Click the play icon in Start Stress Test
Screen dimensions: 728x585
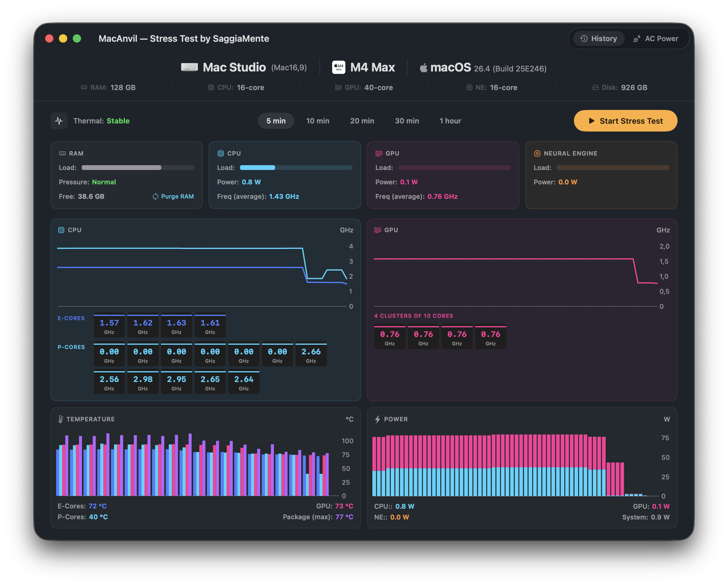coord(592,120)
